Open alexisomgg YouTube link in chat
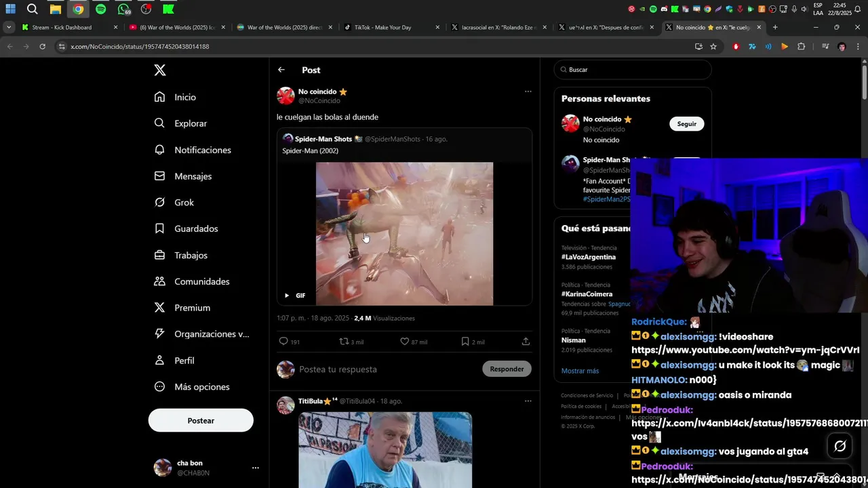 pyautogui.click(x=746, y=350)
